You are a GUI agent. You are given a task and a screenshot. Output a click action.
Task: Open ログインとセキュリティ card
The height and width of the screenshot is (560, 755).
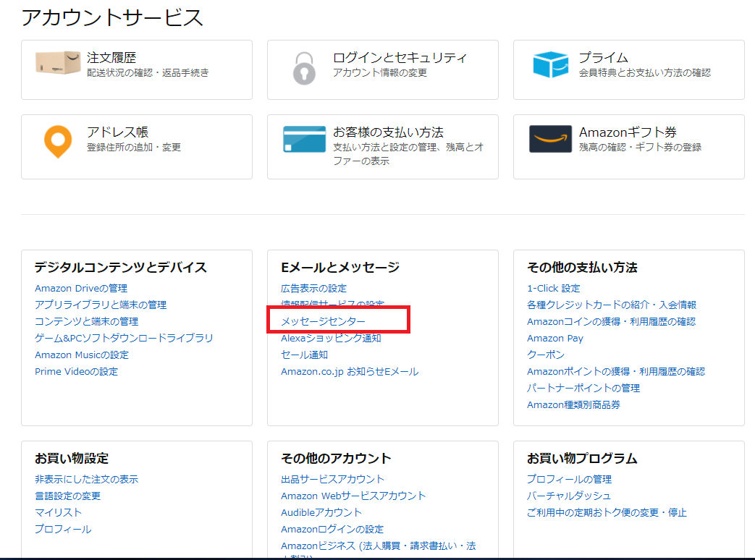click(383, 69)
